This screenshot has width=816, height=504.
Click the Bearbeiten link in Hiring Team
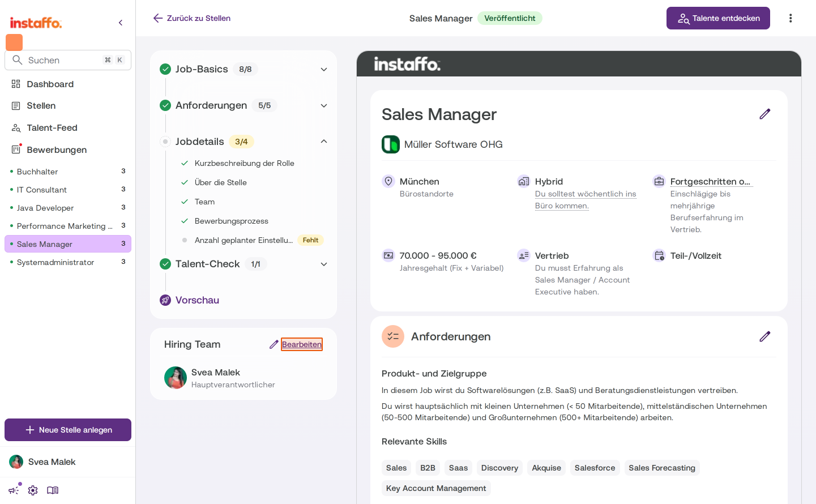tap(302, 344)
